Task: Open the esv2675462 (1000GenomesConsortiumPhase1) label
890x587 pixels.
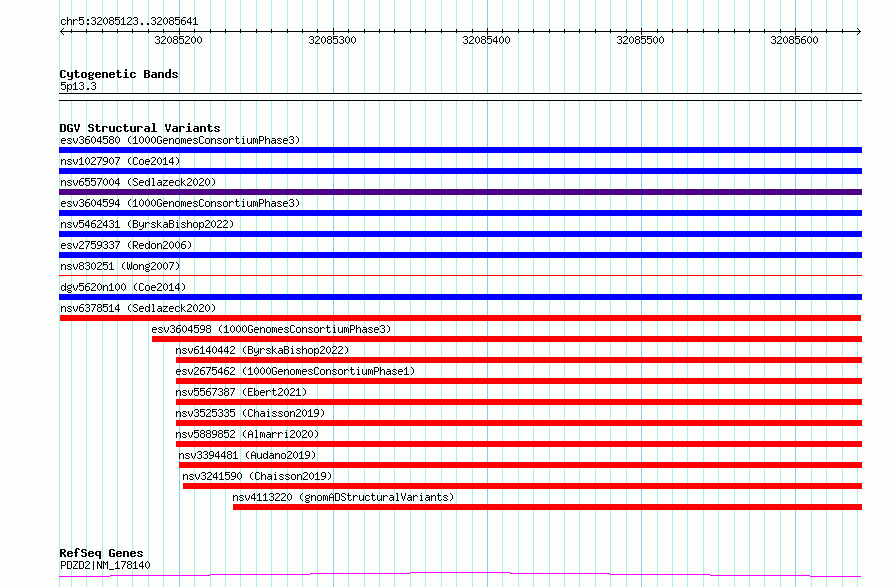Action: [295, 371]
